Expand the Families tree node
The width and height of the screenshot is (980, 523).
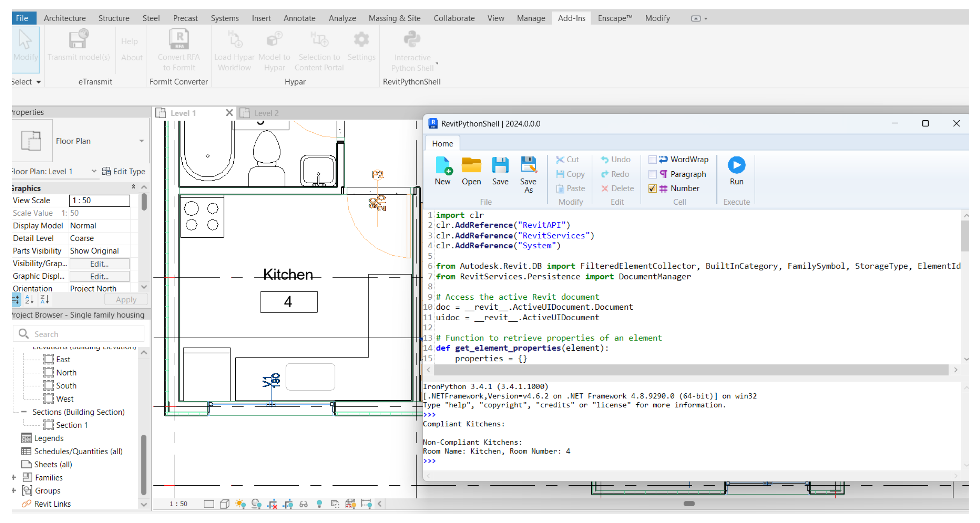[x=14, y=477]
